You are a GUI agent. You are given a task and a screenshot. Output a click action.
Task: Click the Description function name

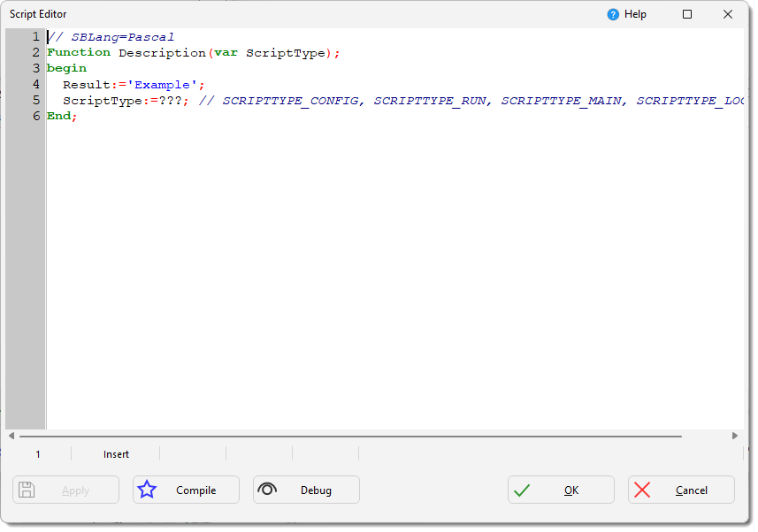pyautogui.click(x=162, y=53)
